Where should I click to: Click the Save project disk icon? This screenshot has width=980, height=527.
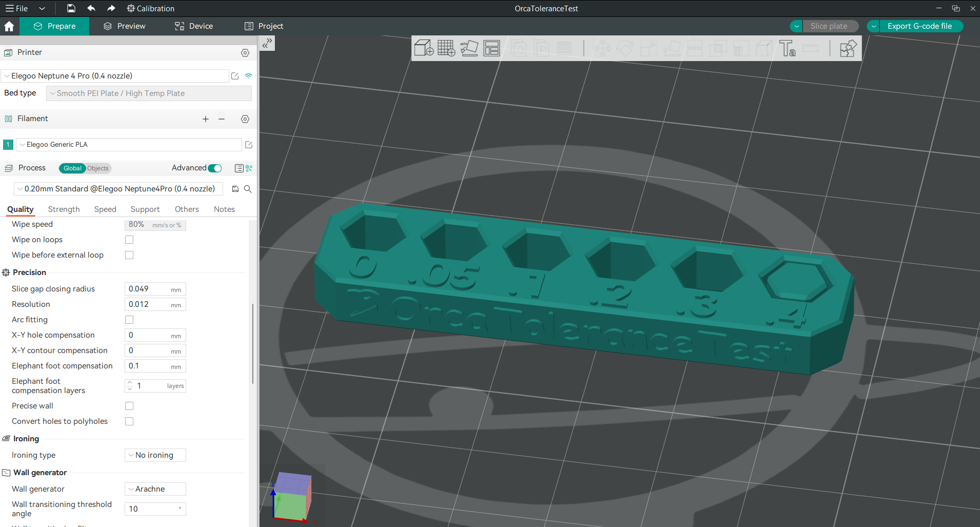point(71,8)
